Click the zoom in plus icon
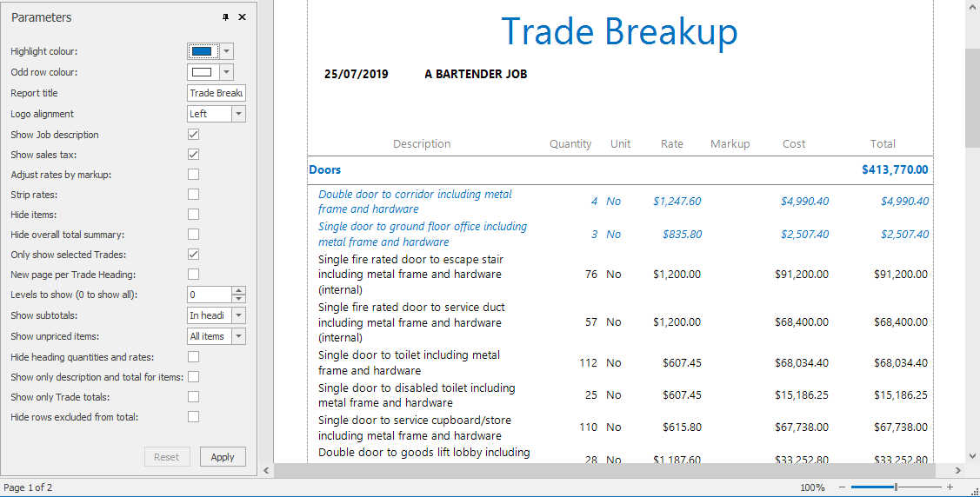Screen dimensions: 980x497 tap(950, 487)
